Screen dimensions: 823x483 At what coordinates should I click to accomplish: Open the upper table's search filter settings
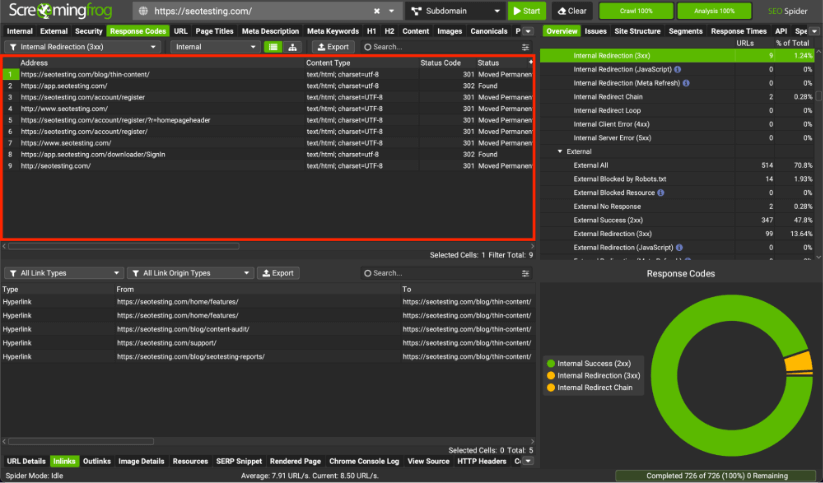tap(526, 47)
